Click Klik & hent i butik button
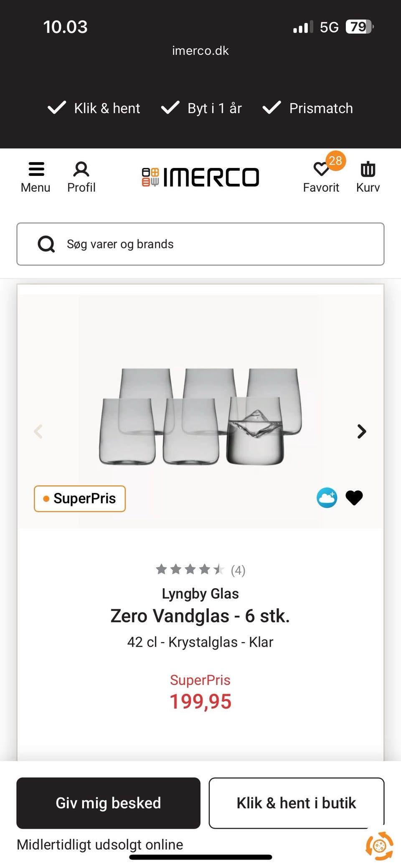Image resolution: width=401 pixels, height=868 pixels. tap(297, 803)
